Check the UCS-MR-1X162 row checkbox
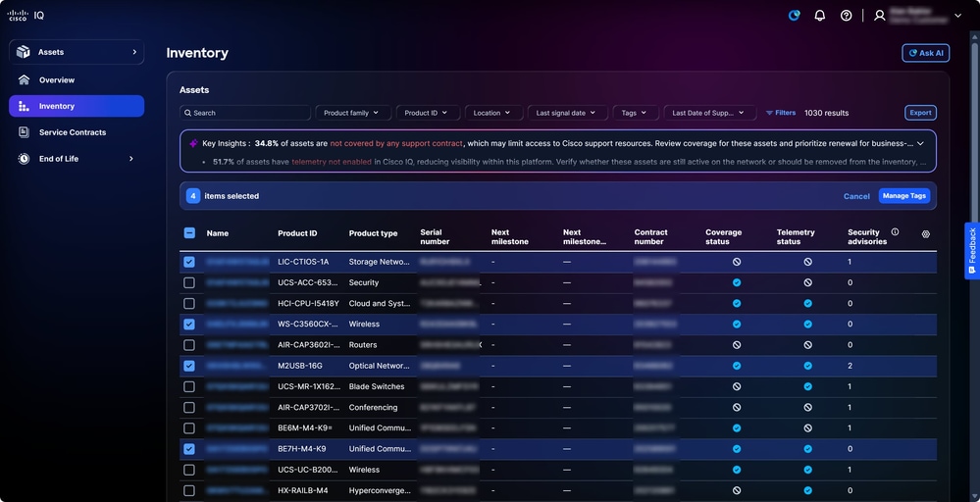Screen dimensions: 980x502 189,386
